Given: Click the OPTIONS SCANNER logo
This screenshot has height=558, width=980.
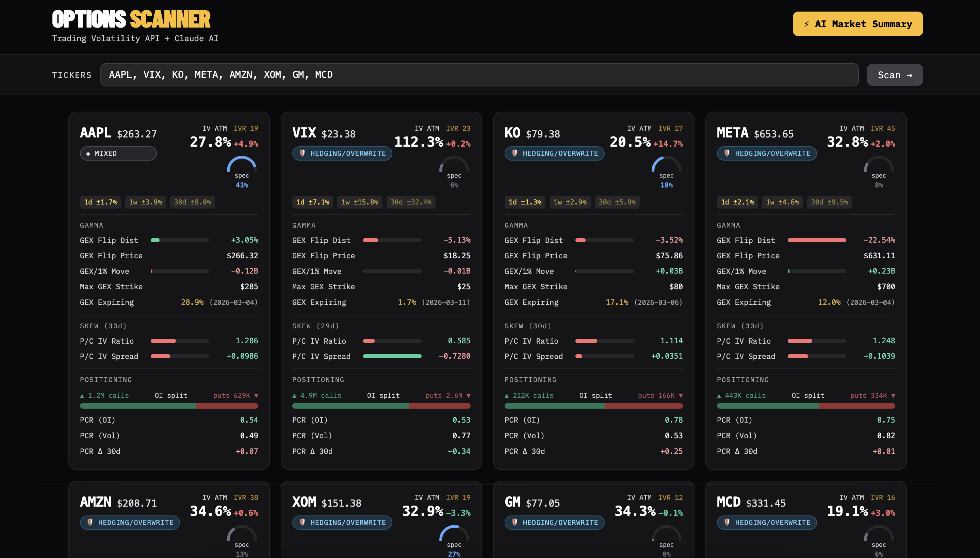Looking at the screenshot, I should pyautogui.click(x=131, y=18).
